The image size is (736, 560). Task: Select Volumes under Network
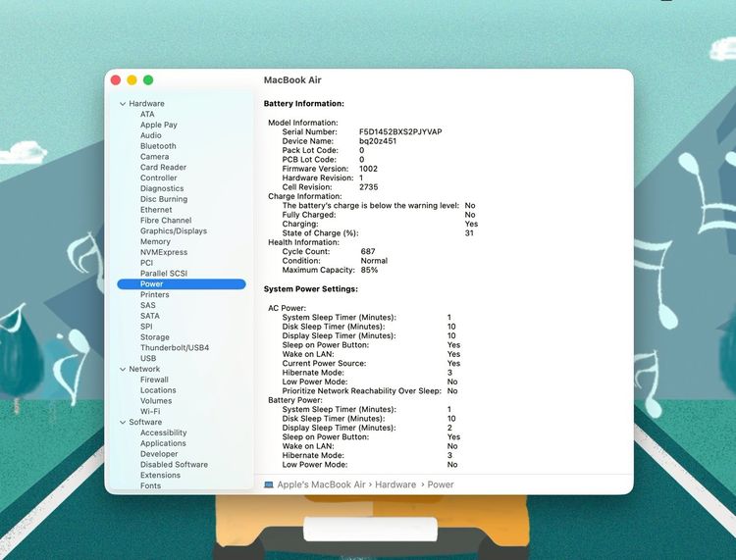point(156,400)
